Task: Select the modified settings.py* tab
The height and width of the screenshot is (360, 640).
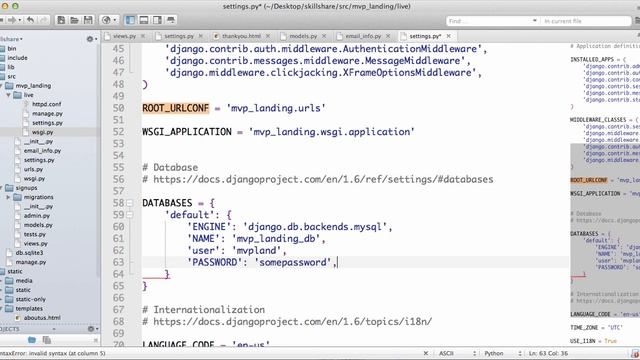Action: [x=425, y=36]
